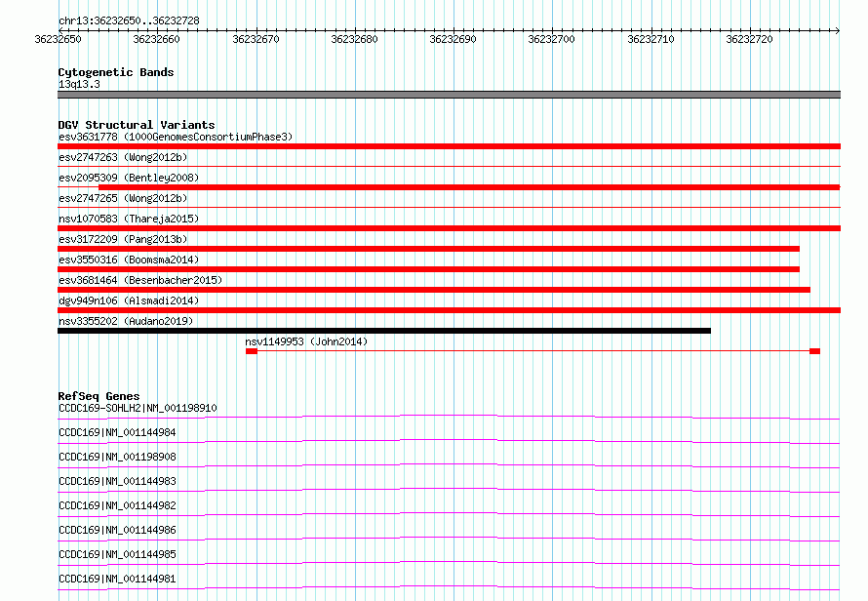
Task: Click the left red block of nsv1149953
Action: 252,351
